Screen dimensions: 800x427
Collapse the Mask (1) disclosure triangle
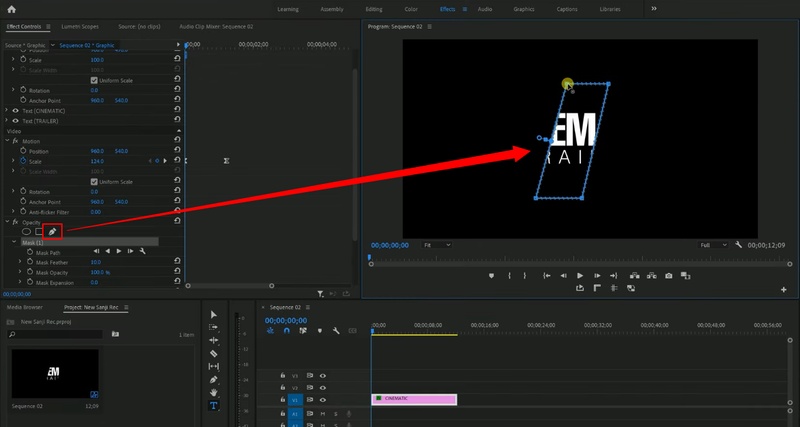pyautogui.click(x=14, y=242)
